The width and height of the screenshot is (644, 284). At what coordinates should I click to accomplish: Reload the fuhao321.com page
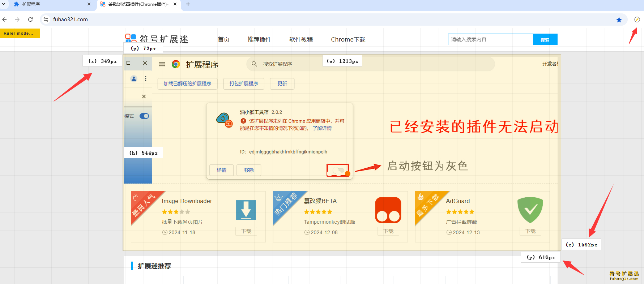30,20
